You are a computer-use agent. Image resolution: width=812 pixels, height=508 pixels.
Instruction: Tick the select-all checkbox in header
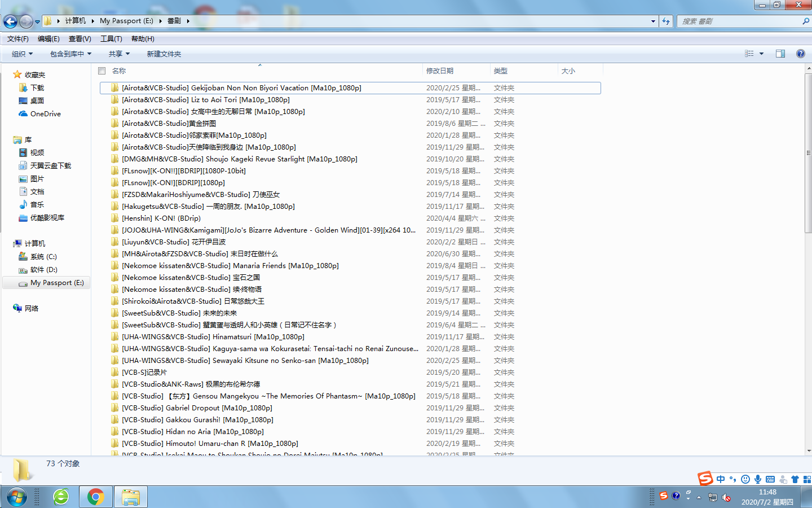point(102,71)
